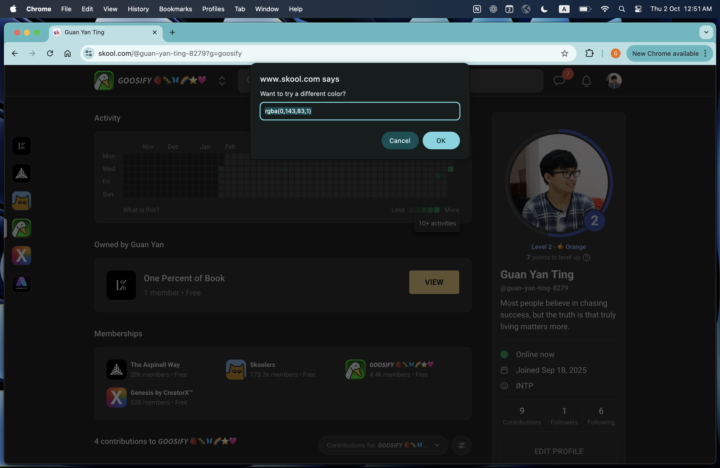Open the notifications bell icon

pyautogui.click(x=586, y=81)
